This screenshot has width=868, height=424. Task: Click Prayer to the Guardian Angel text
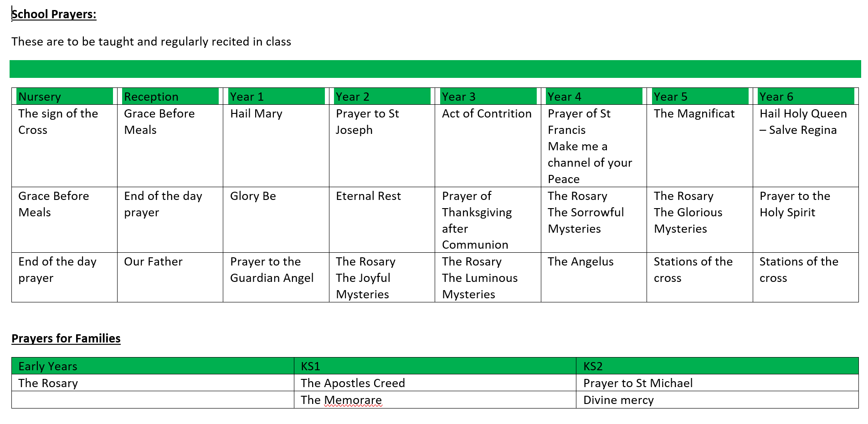[272, 270]
